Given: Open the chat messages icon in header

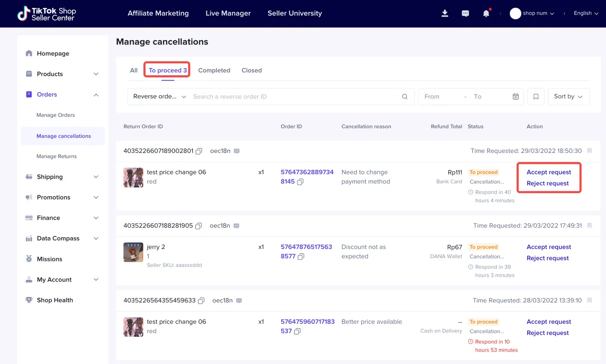Looking at the screenshot, I should [465, 13].
